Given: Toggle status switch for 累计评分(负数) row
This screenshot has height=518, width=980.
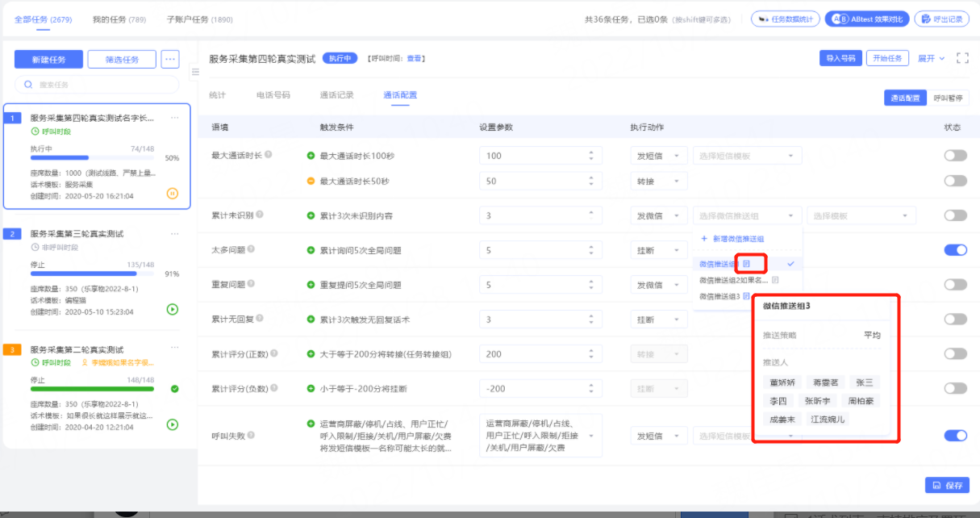Looking at the screenshot, I should pos(955,388).
